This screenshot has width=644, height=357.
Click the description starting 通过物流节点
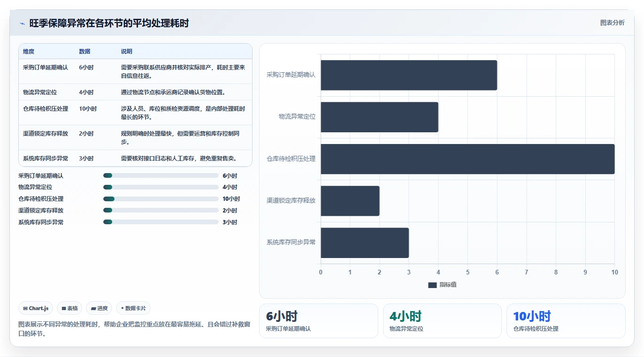(173, 92)
